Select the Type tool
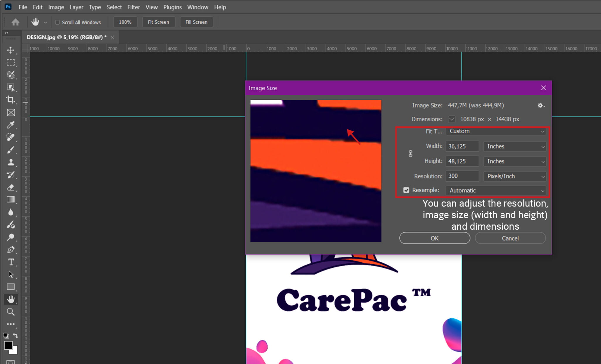Viewport: 601px width, 364px height. point(11,262)
